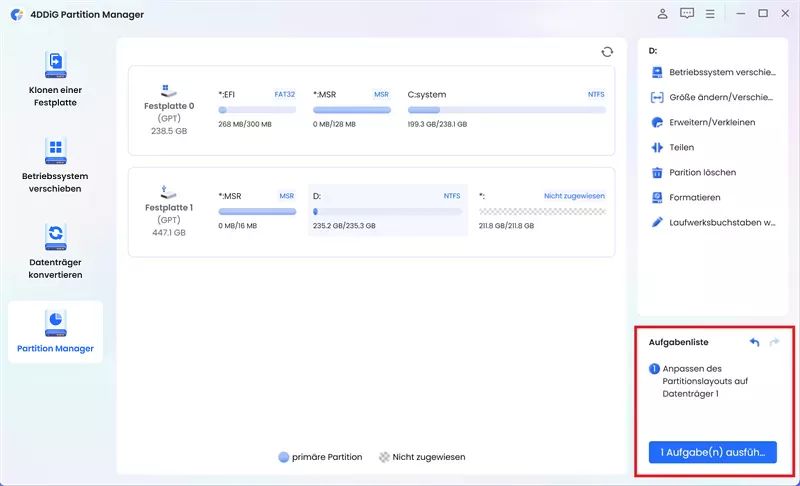The image size is (800, 486).
Task: Click the FAT32 label on EFI partition
Action: click(x=285, y=94)
